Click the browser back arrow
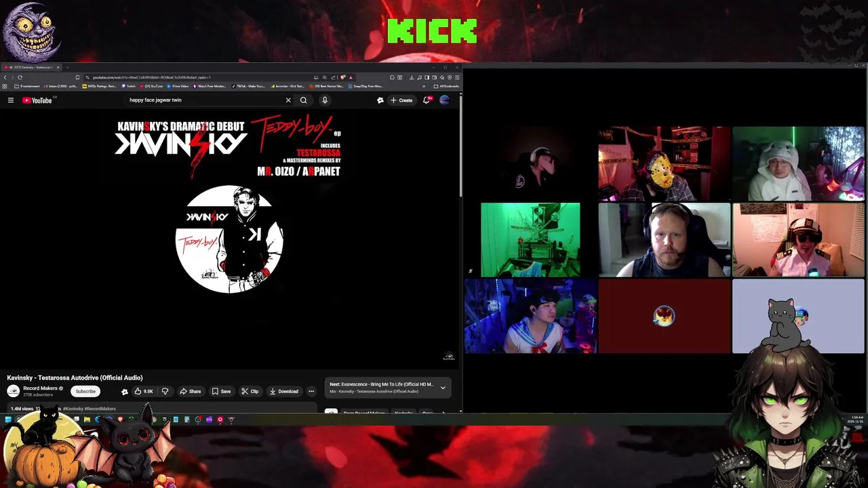Screen dimensions: 868x488 pos(5,77)
